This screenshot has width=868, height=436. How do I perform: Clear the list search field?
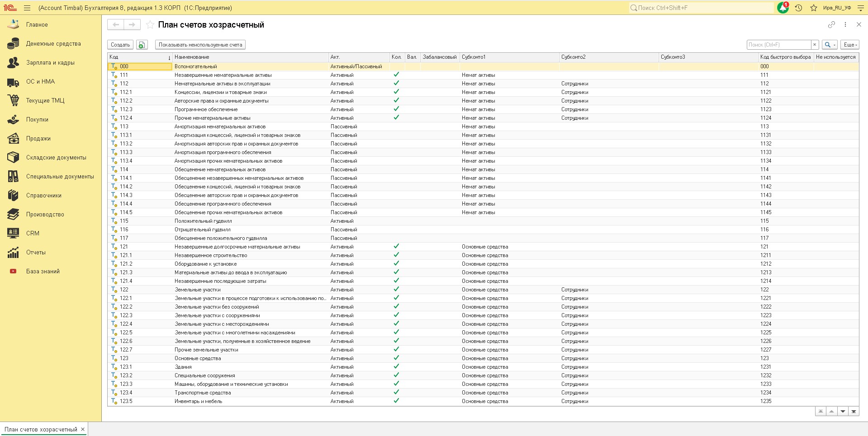pyautogui.click(x=815, y=45)
